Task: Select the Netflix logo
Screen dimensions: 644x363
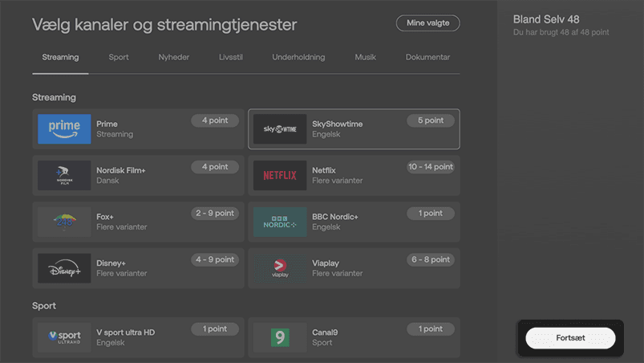Action: [280, 176]
